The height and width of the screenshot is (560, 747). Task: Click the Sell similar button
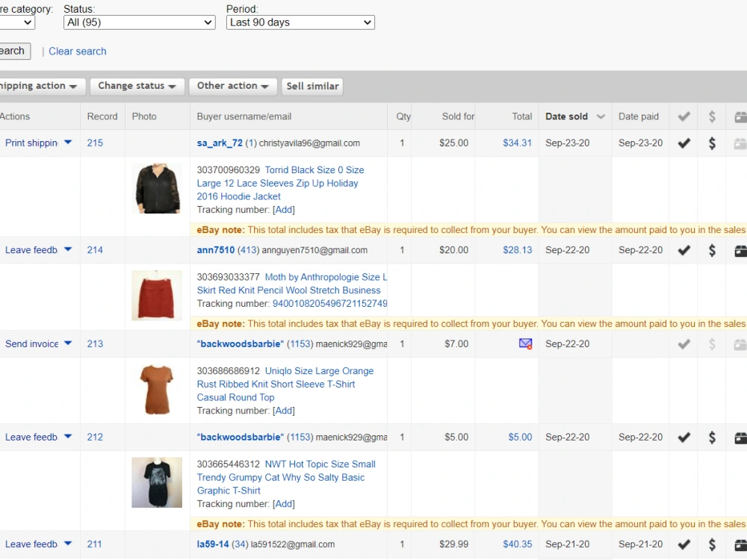[312, 86]
